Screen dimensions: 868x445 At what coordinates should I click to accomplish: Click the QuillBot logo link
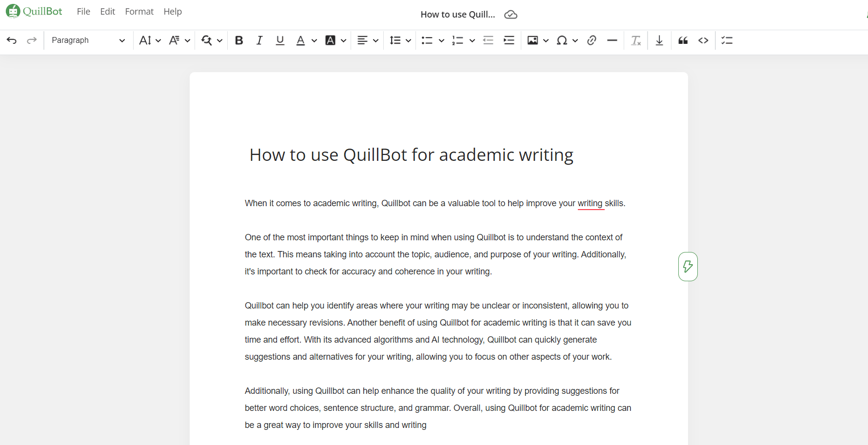pyautogui.click(x=34, y=11)
